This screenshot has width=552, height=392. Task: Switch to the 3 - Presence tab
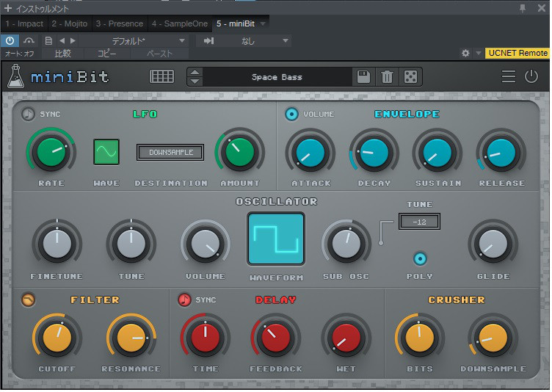[x=120, y=23]
